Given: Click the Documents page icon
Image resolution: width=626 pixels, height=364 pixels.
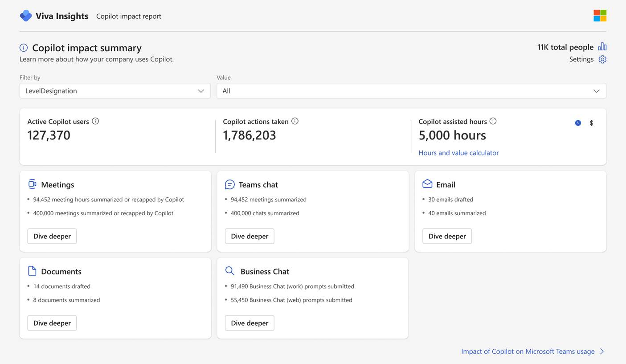Looking at the screenshot, I should tap(32, 271).
